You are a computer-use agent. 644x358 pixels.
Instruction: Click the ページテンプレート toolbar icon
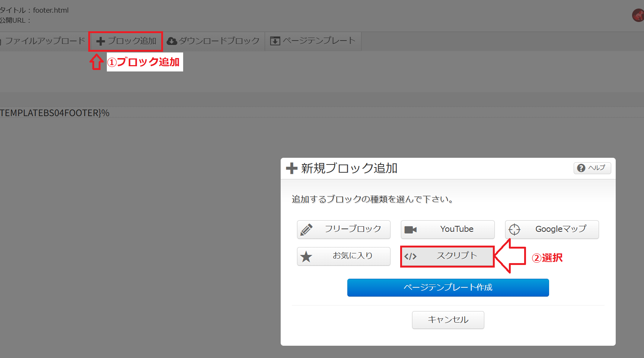(275, 41)
